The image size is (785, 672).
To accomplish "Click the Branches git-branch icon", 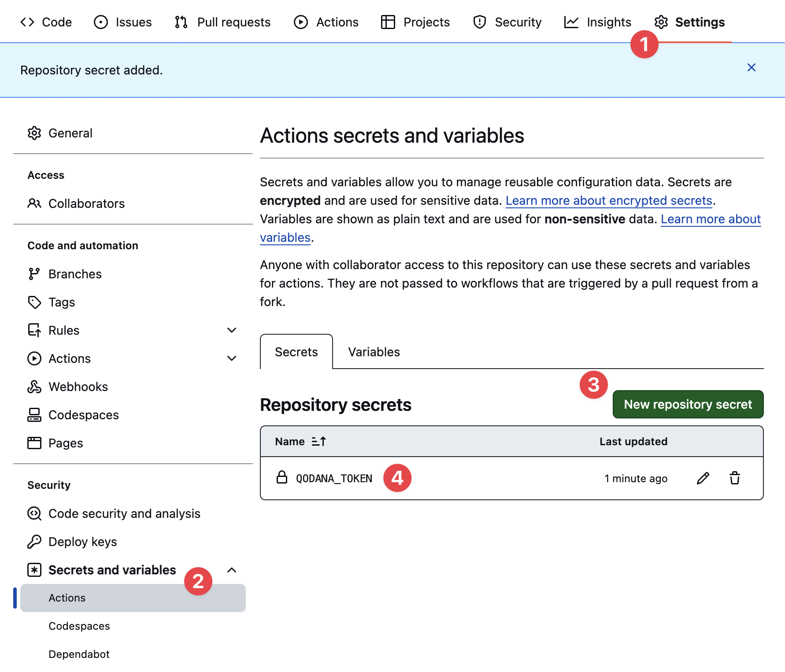I will tap(34, 274).
